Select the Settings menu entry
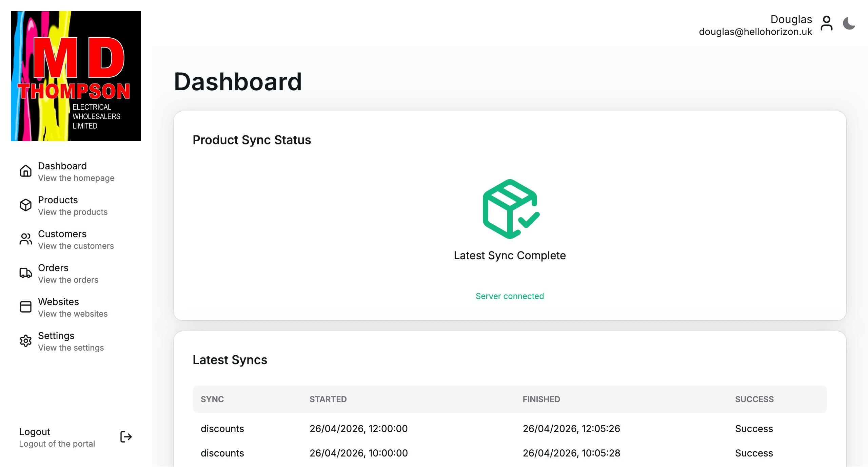This screenshot has width=868, height=467. [56, 336]
